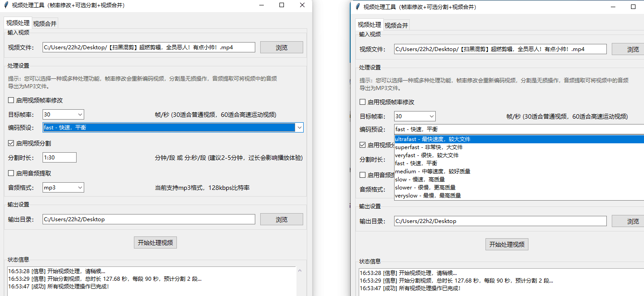Pick veryslow preset from the dropdown list
This screenshot has height=296, width=644.
pos(428,196)
